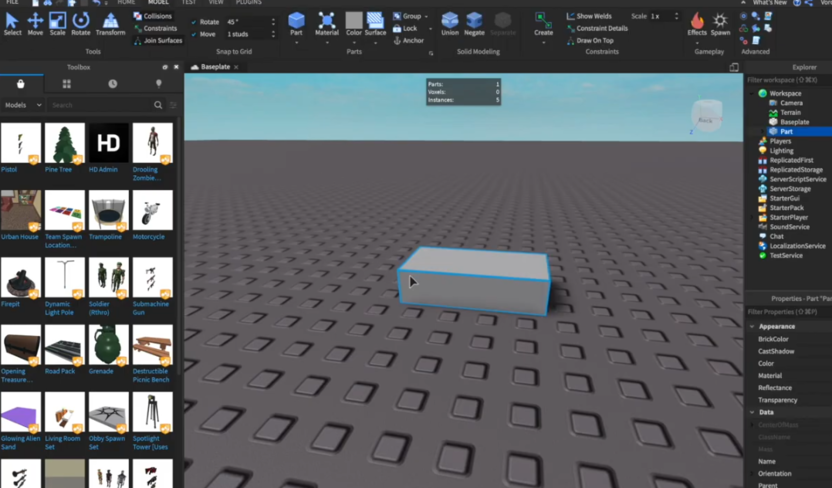This screenshot has width=832, height=488.
Task: Click the Color swatch button
Action: (354, 24)
